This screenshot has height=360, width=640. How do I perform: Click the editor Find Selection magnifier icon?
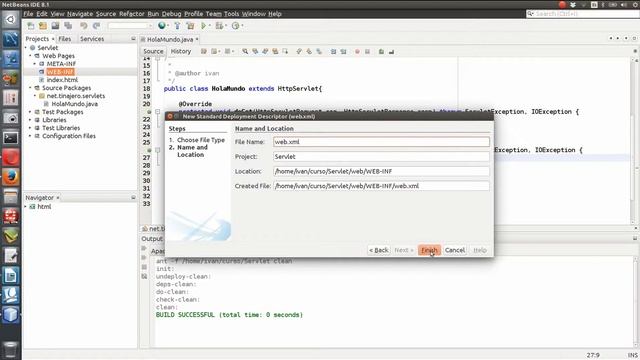(245, 51)
